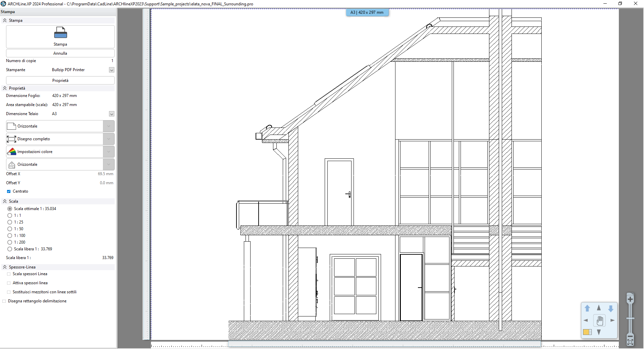Click the Annulla button
644x349 pixels.
tap(60, 53)
